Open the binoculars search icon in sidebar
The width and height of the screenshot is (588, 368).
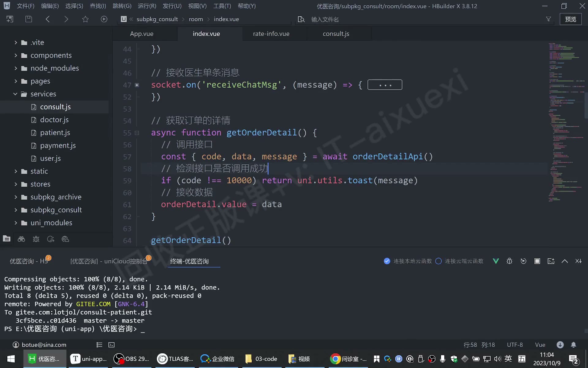click(x=21, y=239)
